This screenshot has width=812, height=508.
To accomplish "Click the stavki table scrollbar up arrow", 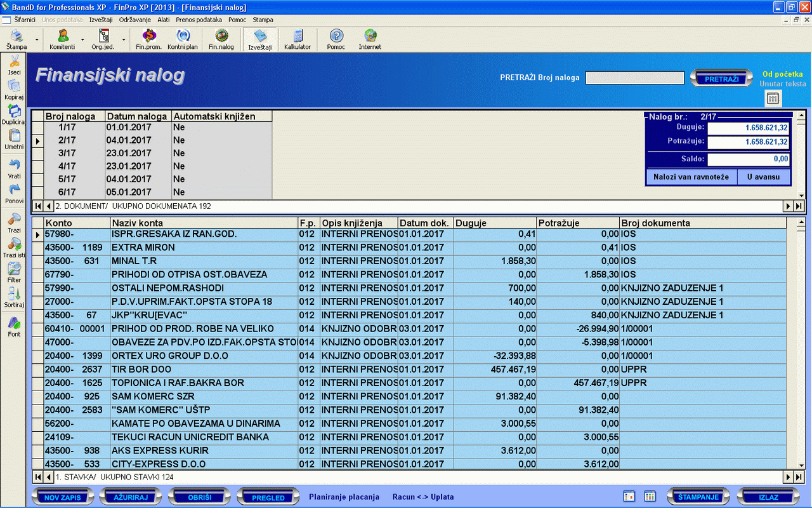I will [801, 222].
